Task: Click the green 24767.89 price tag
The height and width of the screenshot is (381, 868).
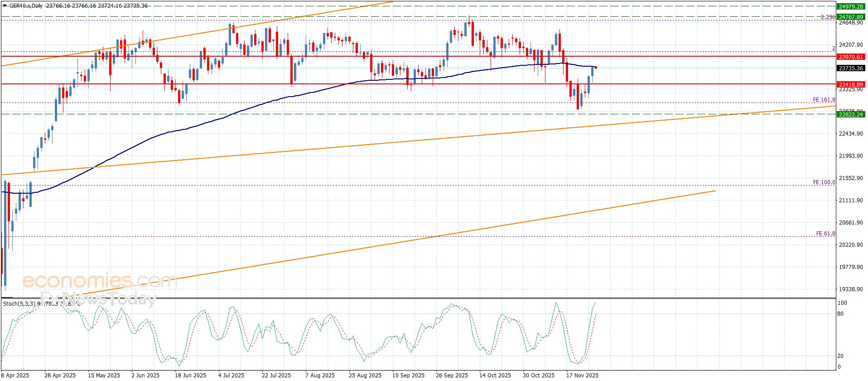Action: (851, 17)
